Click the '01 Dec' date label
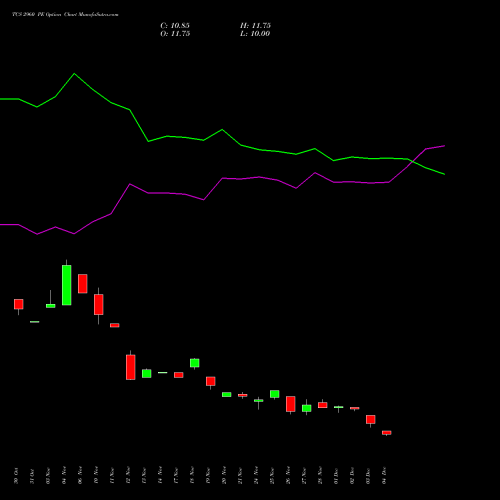This screenshot has height=500, width=500. 336,476
